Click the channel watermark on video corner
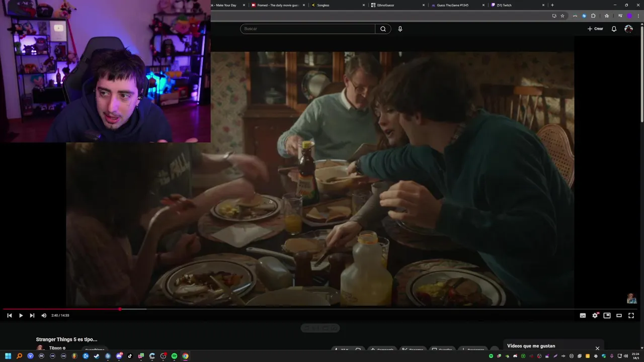This screenshot has width=644, height=362. click(631, 299)
